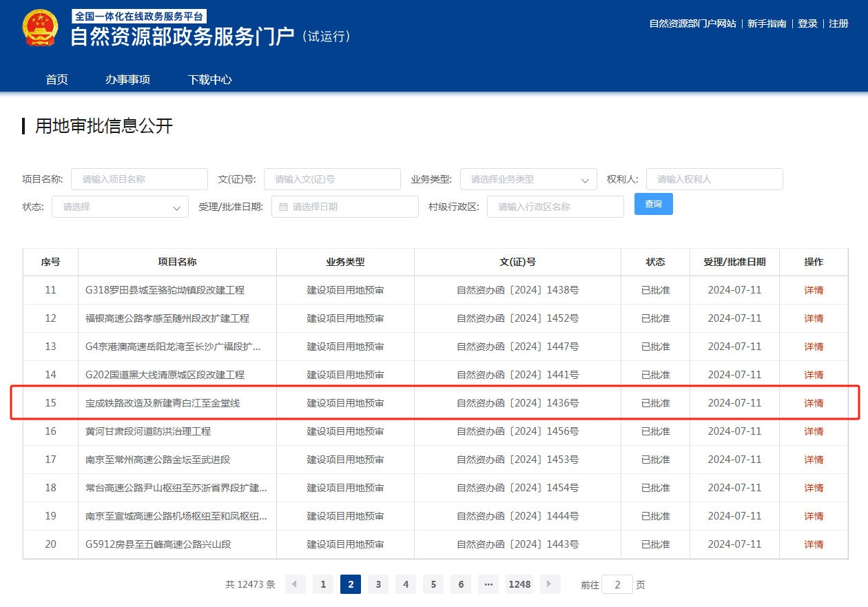Click the 登录 link in header
The height and width of the screenshot is (607, 868).
tap(807, 23)
